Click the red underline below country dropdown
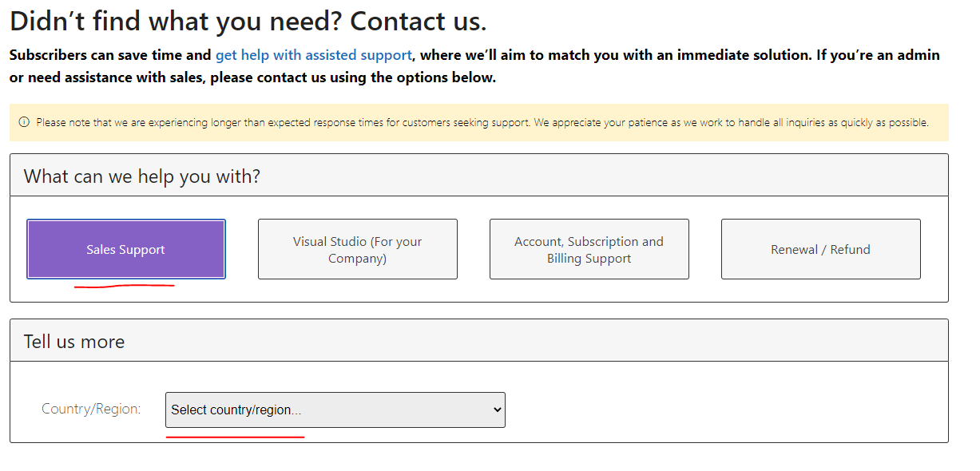The width and height of the screenshot is (980, 471). (x=235, y=437)
